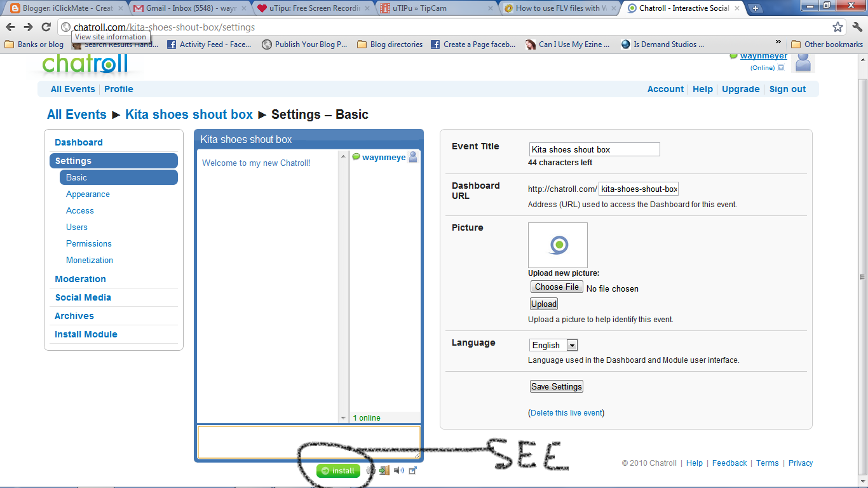Click Feedback footer link

coord(729,463)
